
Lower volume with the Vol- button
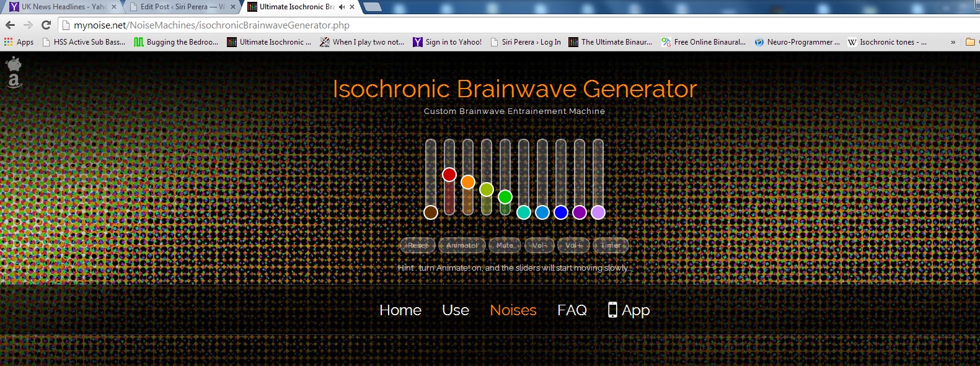[x=539, y=245]
